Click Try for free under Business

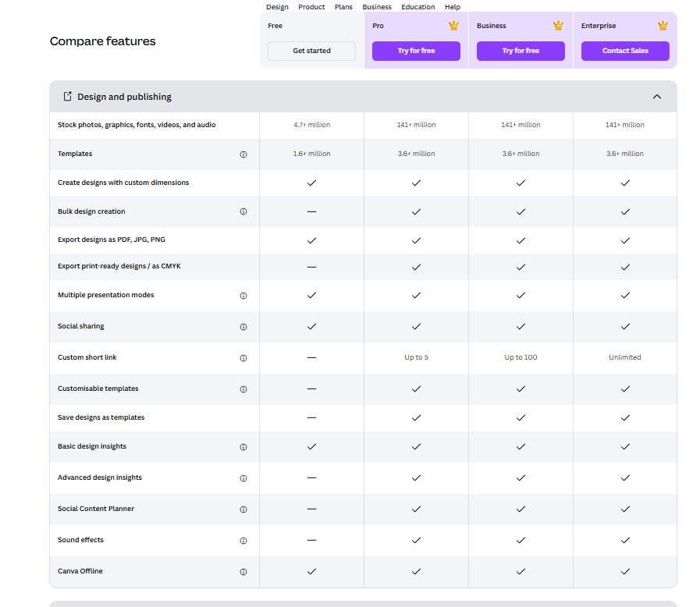click(521, 51)
